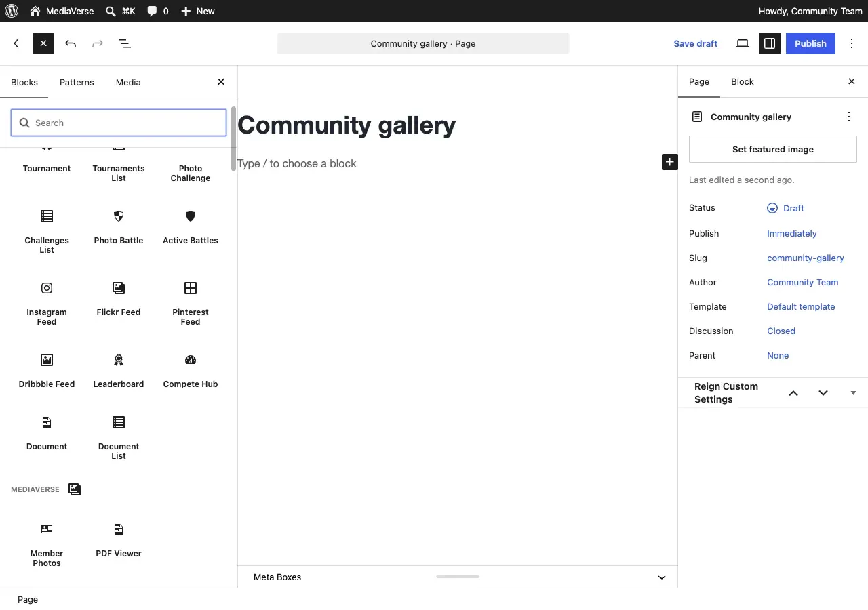Insert the Dribbble Feed block
The width and height of the screenshot is (868, 610).
tap(47, 371)
